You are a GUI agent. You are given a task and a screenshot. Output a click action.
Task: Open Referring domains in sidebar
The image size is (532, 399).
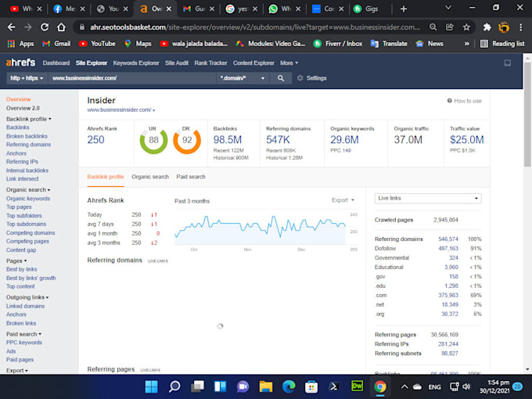28,145
